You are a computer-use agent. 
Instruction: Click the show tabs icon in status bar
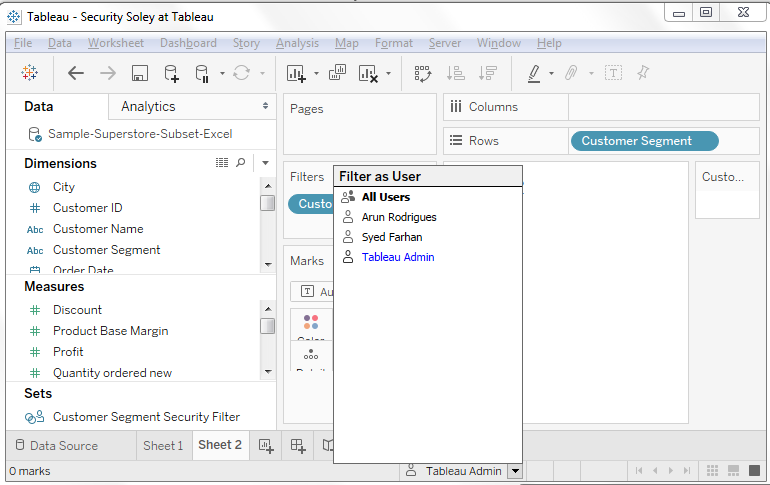pyautogui.click(x=755, y=470)
